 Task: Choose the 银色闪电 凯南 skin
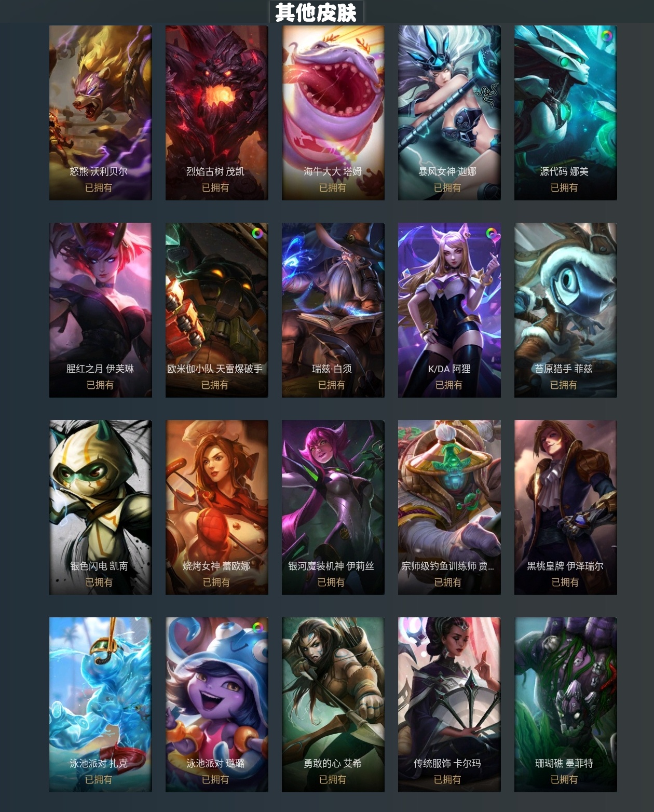[x=101, y=507]
